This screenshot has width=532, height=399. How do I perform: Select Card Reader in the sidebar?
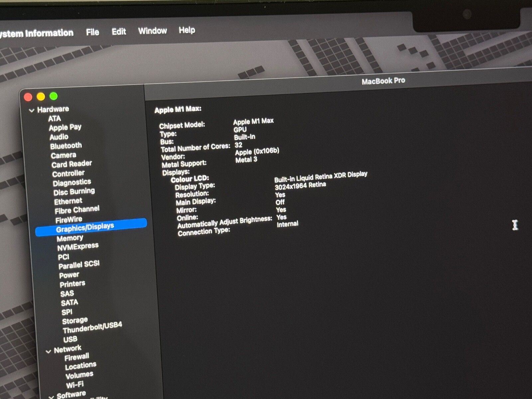72,164
